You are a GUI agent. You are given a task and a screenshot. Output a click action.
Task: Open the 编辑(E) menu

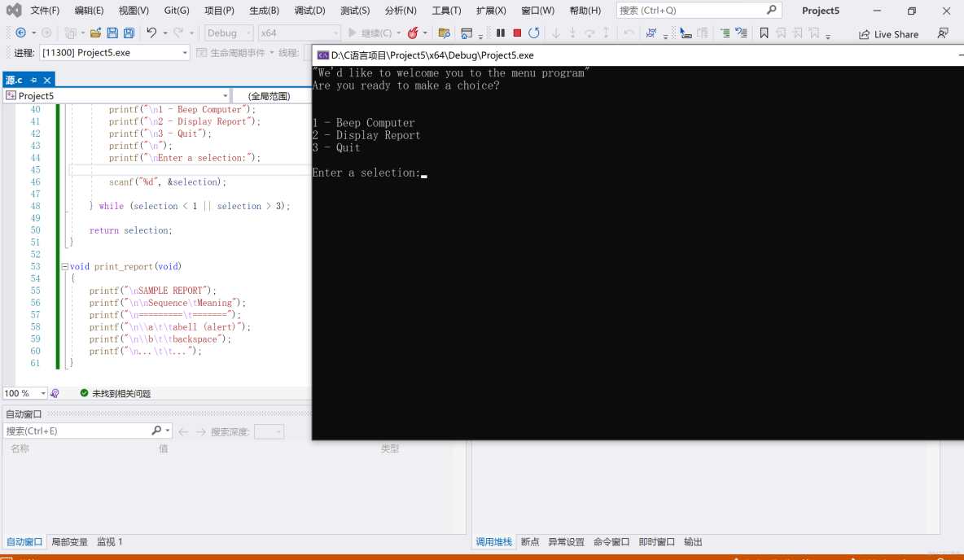pos(89,11)
